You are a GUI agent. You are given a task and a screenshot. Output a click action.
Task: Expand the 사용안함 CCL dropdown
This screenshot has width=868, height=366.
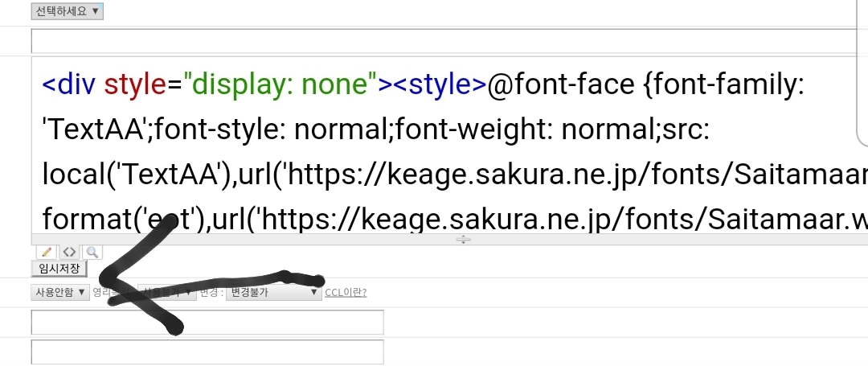[60, 292]
